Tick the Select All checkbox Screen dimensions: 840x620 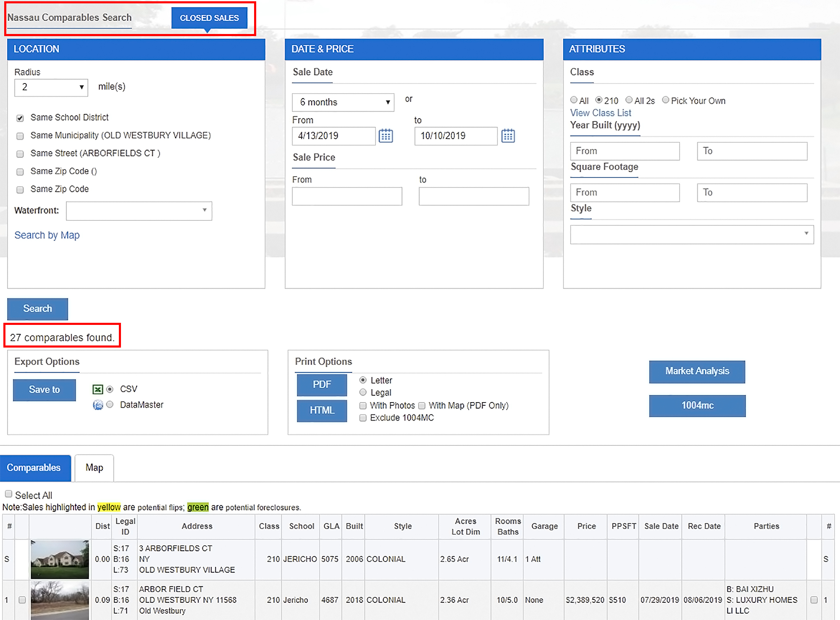(x=8, y=494)
